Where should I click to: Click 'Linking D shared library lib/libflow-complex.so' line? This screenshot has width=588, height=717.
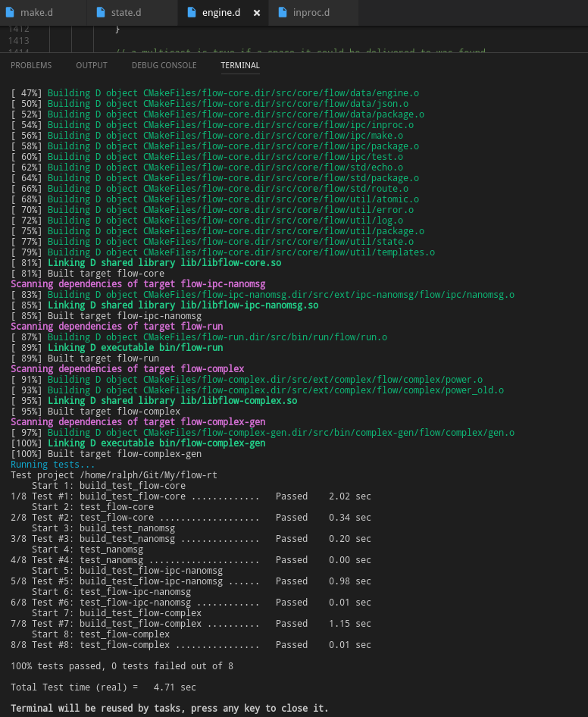point(154,401)
